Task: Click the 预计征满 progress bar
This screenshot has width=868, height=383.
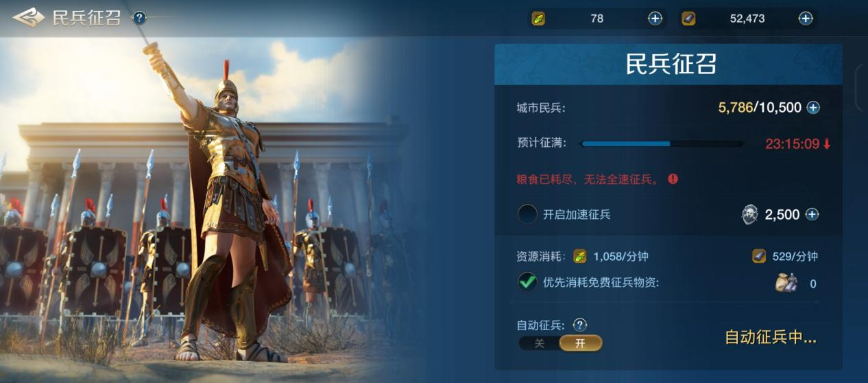Action: tap(662, 144)
